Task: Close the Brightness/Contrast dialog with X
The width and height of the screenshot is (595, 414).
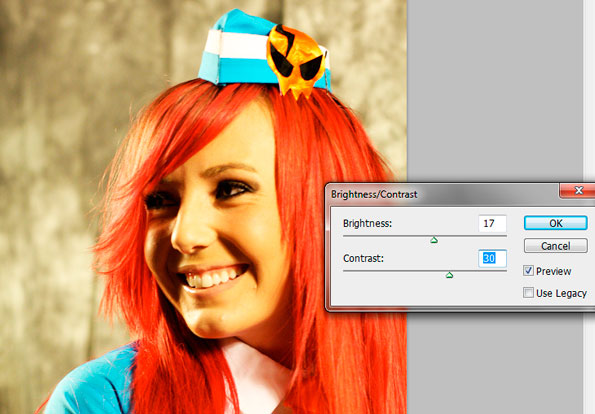Action: tap(578, 190)
